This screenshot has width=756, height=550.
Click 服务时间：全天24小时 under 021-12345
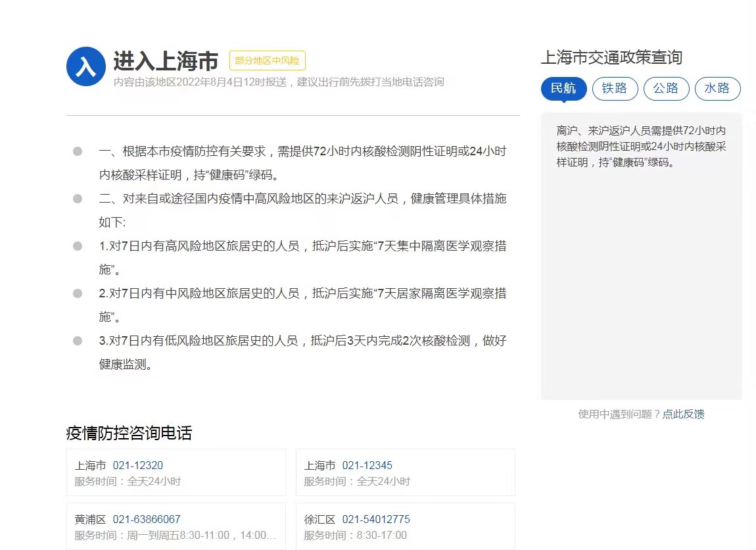357,482
